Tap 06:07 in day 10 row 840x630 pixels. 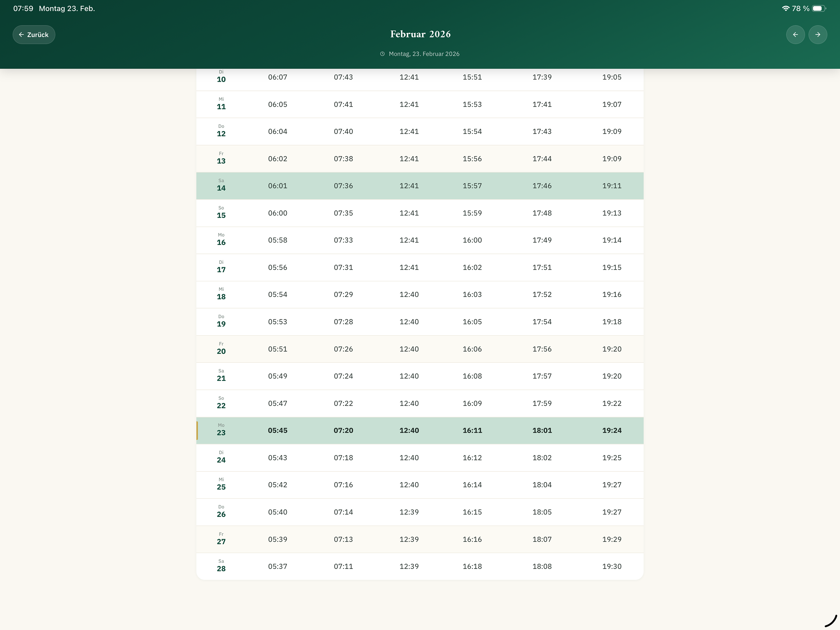point(277,77)
